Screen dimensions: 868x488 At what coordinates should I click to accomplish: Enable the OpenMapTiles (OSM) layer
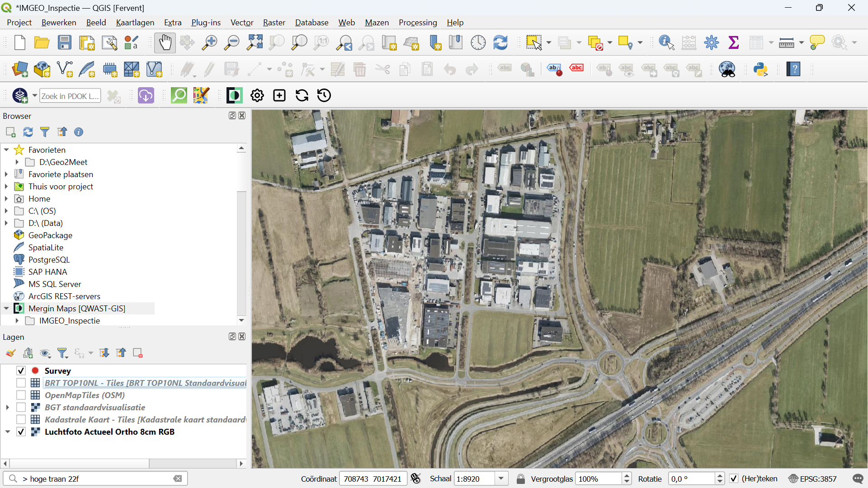21,395
